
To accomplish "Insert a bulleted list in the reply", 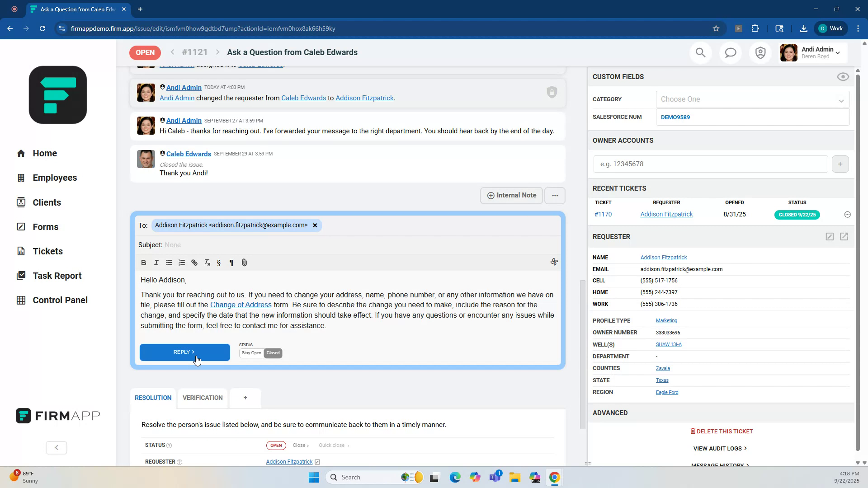I will click(169, 263).
